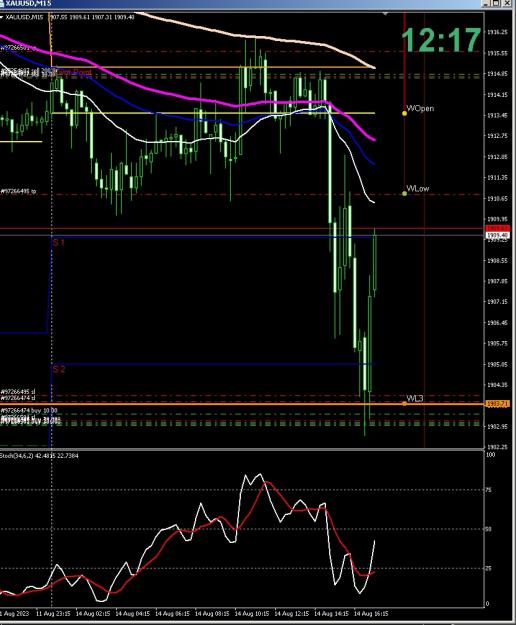Click the 1916.25 price scale value
The height and width of the screenshot is (625, 516).
pos(497,32)
